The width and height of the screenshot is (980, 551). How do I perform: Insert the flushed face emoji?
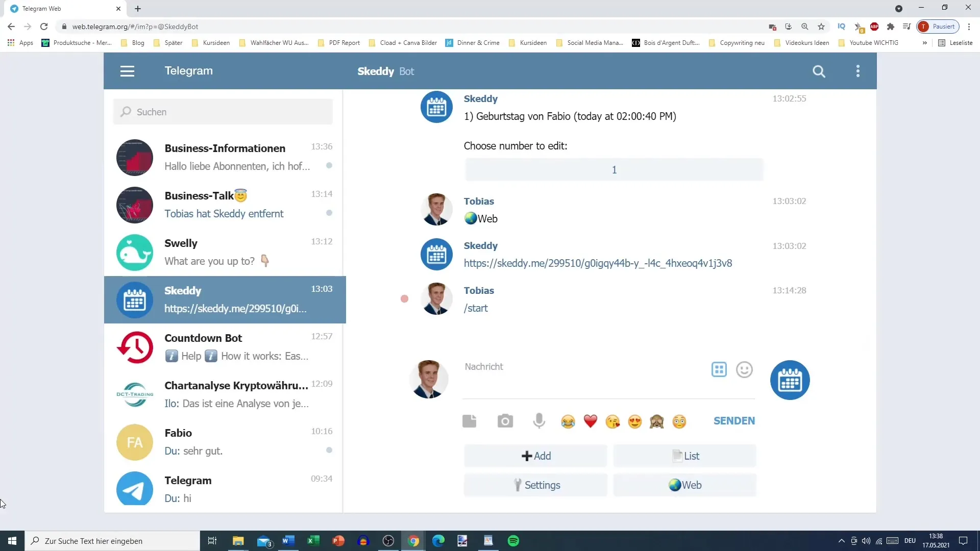(x=679, y=422)
